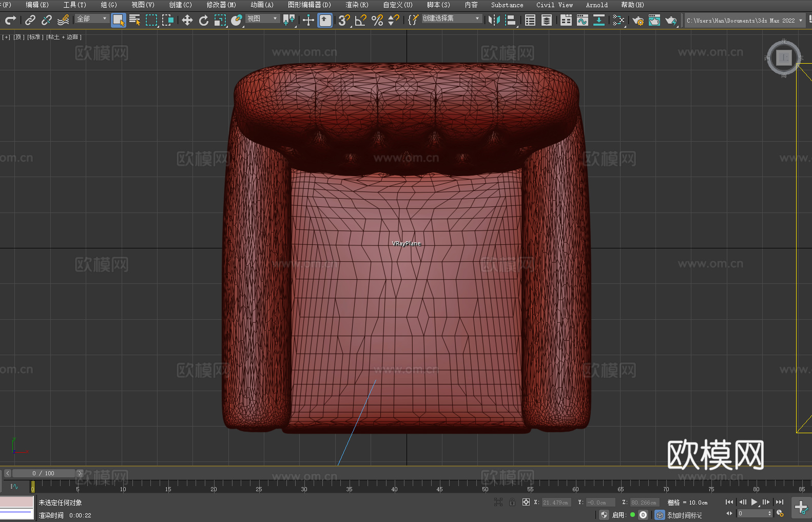Image resolution: width=812 pixels, height=522 pixels.
Task: Click the time slider next-frame arrow
Action: tap(80, 473)
